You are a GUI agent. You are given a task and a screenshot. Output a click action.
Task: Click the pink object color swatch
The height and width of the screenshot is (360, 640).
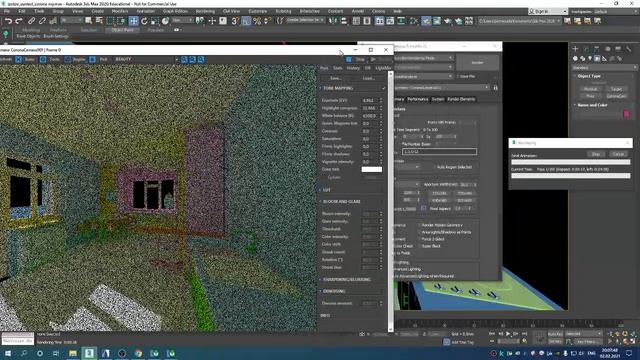click(x=627, y=113)
